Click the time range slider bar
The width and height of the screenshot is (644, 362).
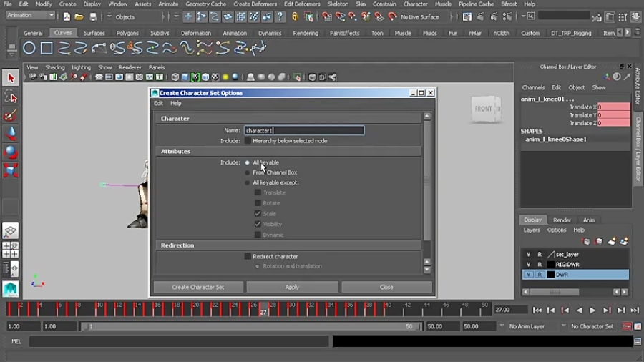[250, 326]
